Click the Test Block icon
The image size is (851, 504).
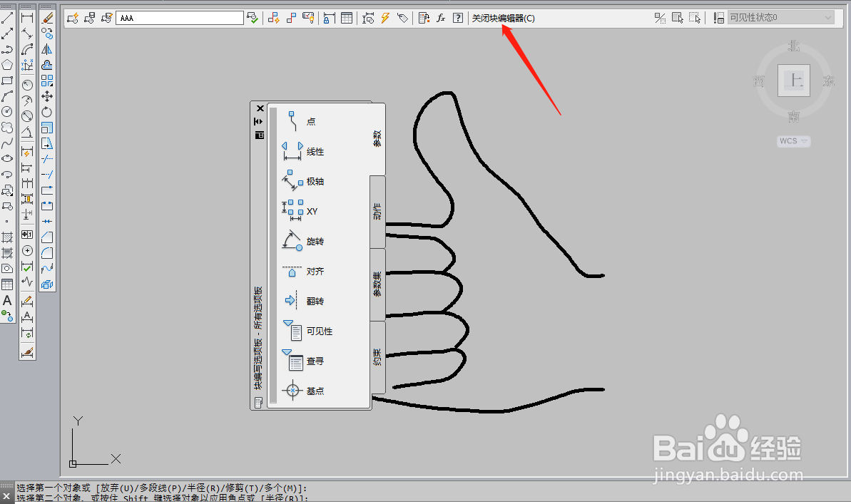[253, 18]
